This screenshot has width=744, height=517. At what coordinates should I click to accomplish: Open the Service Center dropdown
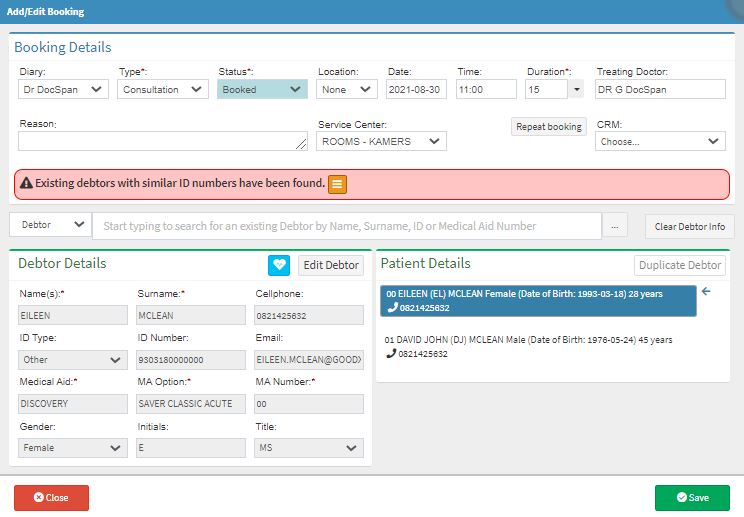381,141
